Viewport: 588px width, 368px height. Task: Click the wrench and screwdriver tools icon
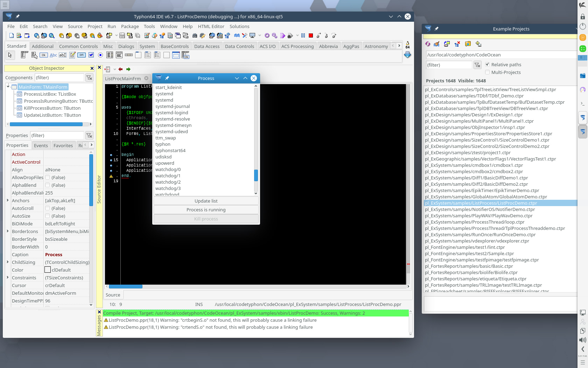(x=245, y=35)
